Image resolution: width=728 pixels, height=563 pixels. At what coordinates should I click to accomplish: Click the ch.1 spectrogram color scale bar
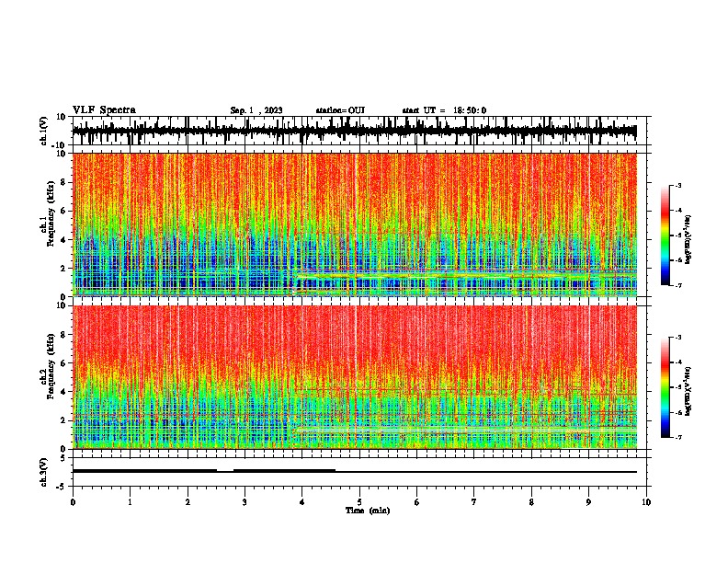coord(665,236)
